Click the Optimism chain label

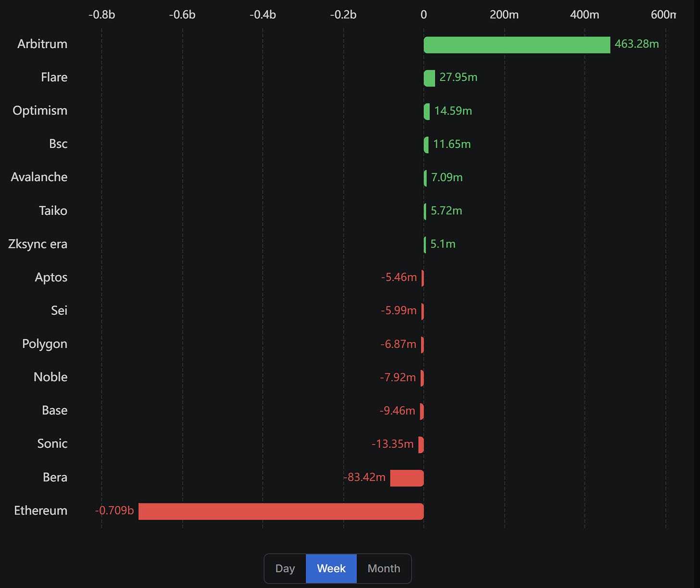[x=40, y=110]
